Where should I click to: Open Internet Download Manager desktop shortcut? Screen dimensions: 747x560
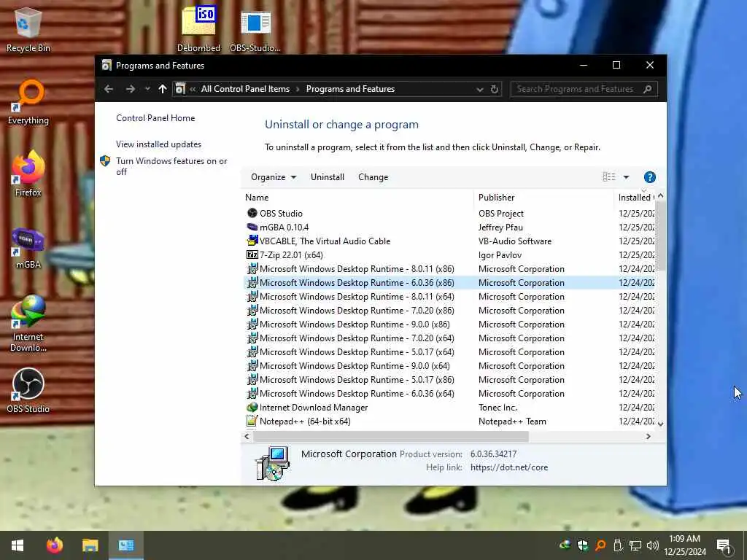click(28, 324)
